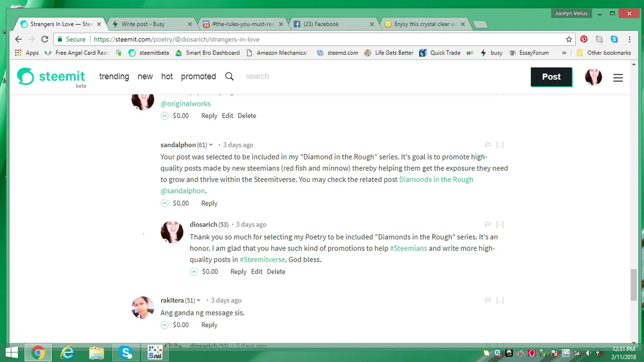
Task: Reply to diosarich's thank you comment
Action: (238, 271)
